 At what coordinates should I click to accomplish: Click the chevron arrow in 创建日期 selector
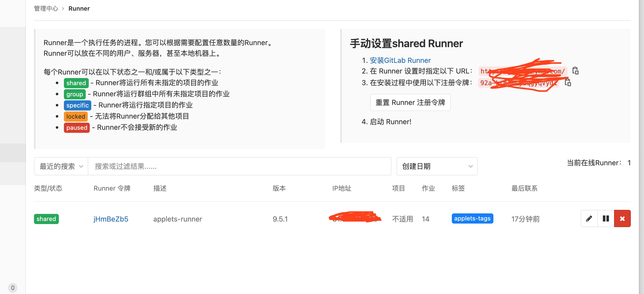(x=471, y=166)
